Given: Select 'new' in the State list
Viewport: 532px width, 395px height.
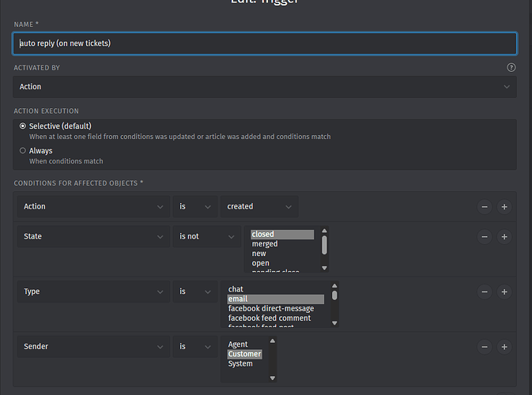Looking at the screenshot, I should point(282,254).
